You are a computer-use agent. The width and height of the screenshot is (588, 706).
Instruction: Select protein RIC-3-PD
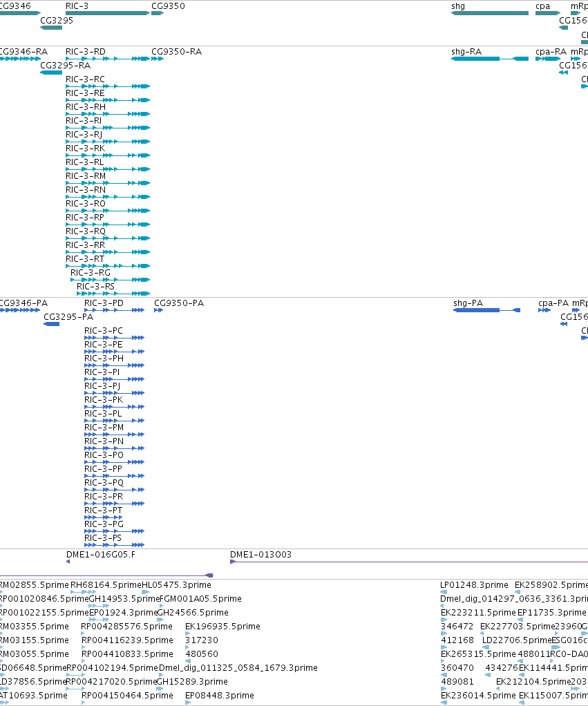[115, 309]
